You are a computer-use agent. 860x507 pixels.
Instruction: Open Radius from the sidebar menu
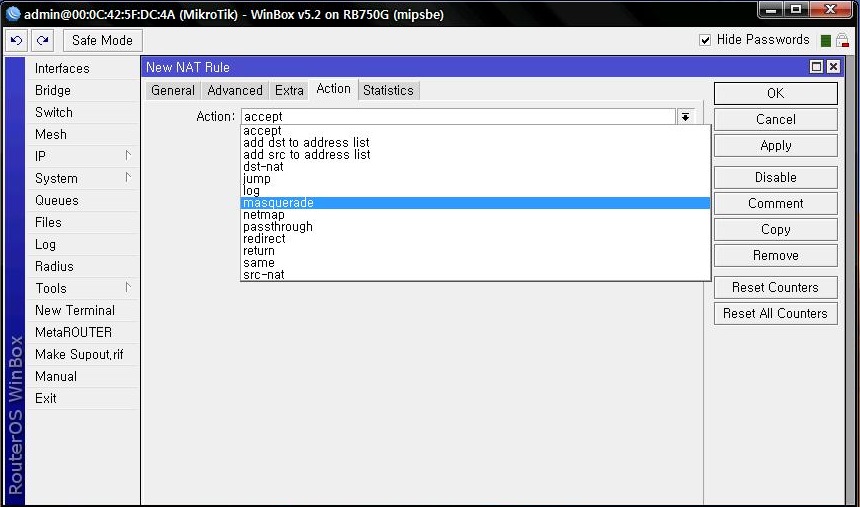pos(83,266)
